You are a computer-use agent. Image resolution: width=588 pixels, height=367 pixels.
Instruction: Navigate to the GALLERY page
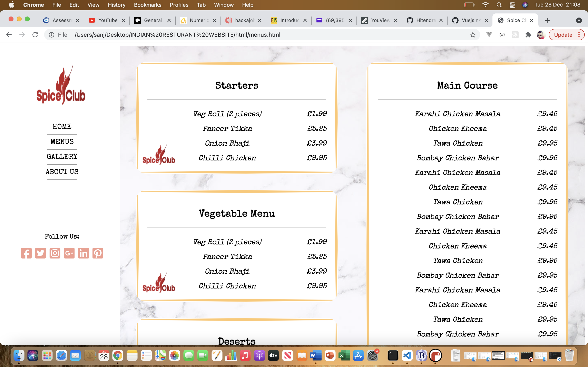[62, 157]
